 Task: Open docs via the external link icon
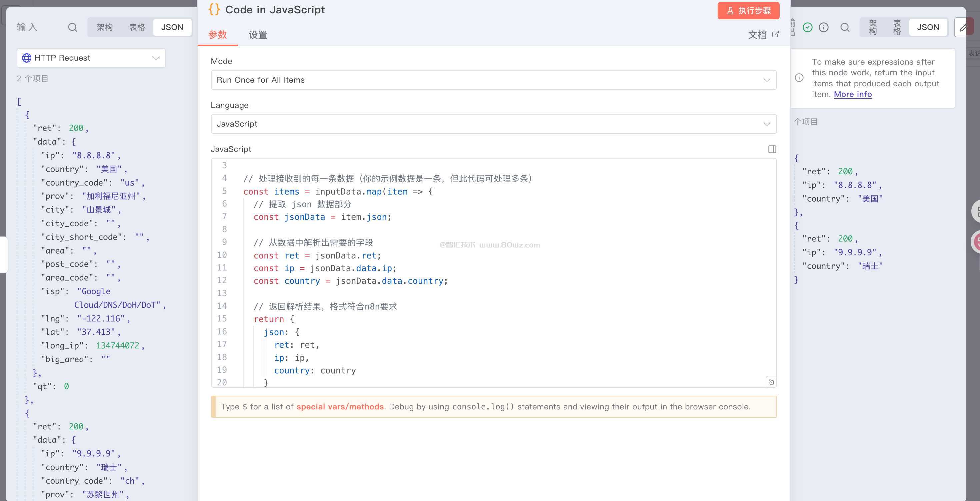click(775, 34)
